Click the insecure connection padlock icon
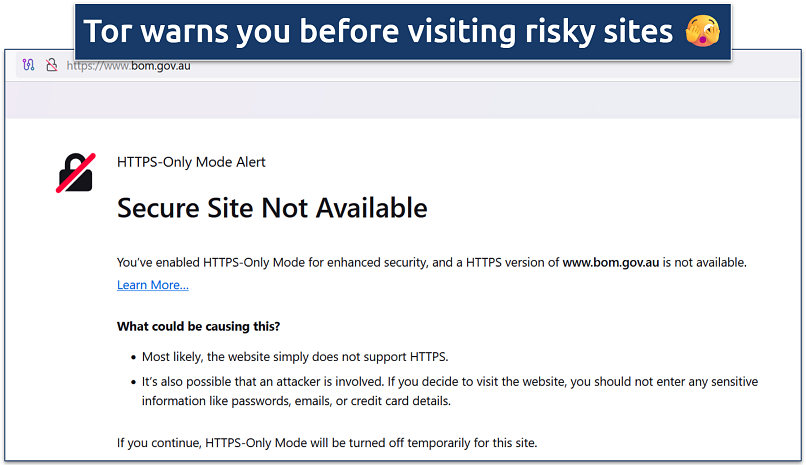 [50, 65]
